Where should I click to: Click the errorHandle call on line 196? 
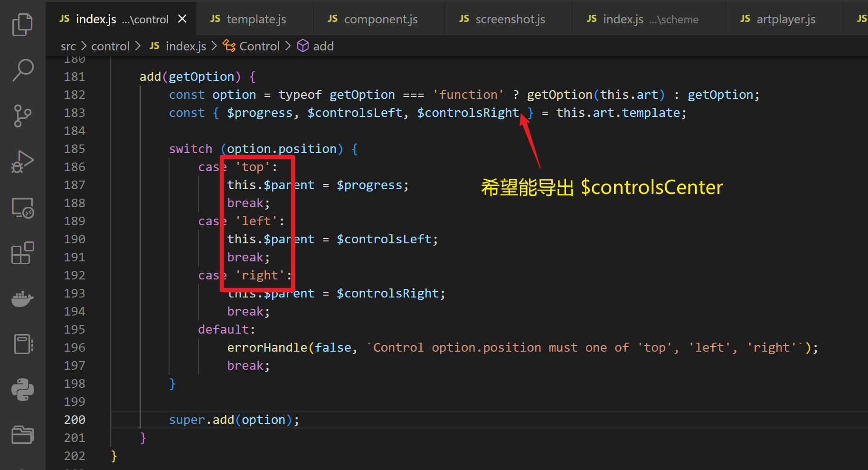267,347
